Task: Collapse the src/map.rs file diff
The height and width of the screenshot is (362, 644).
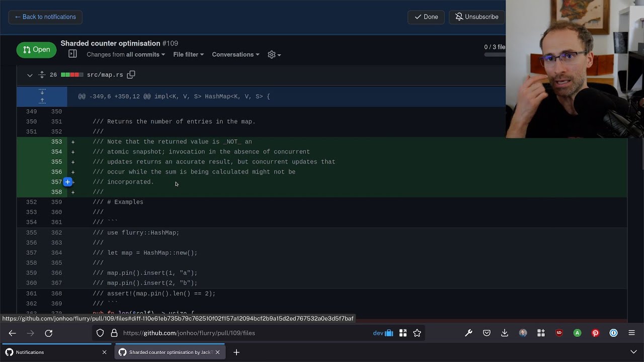Action: tap(30, 75)
